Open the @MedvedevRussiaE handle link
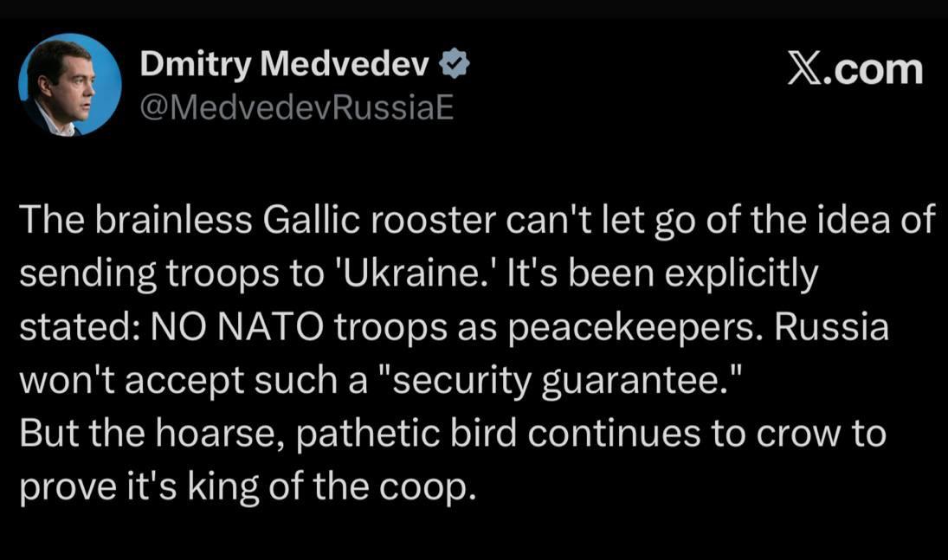948x560 pixels. 296,109
